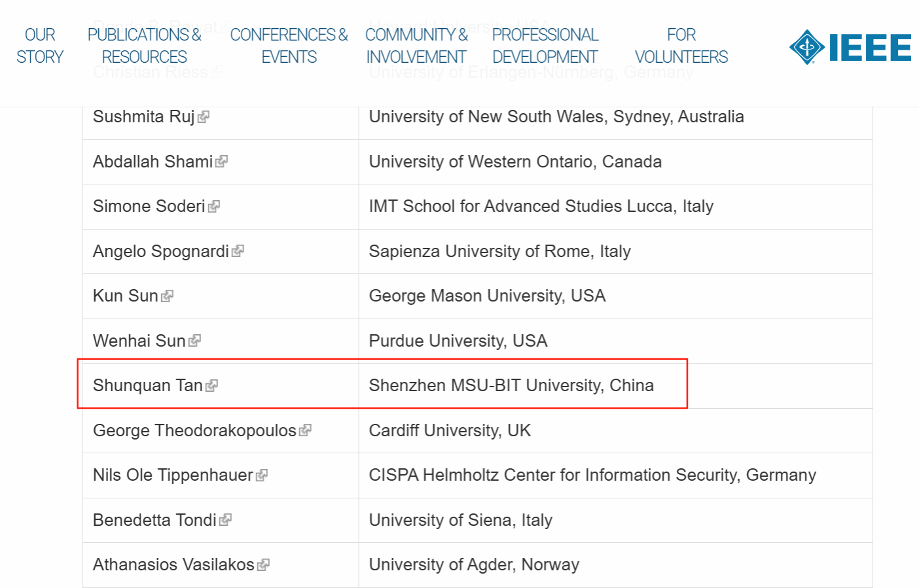Click external link icon beside Shunquan Tan

[x=211, y=386]
